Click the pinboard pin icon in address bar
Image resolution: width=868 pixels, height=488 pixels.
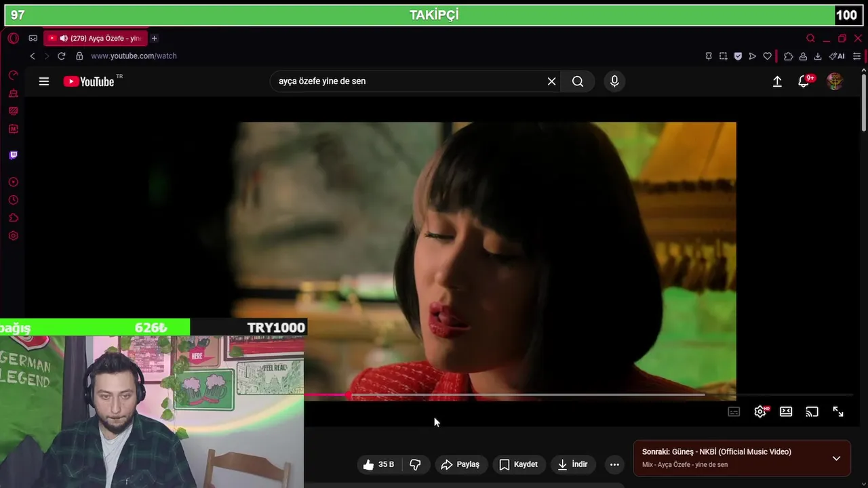[x=709, y=56]
